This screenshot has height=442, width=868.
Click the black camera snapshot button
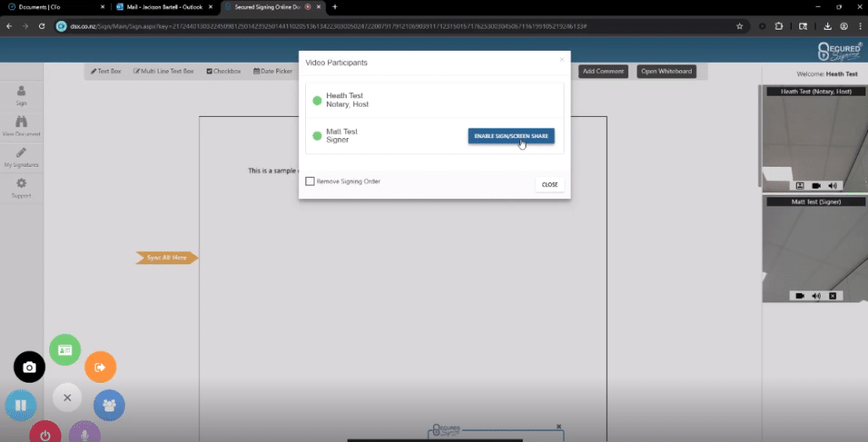click(x=30, y=367)
